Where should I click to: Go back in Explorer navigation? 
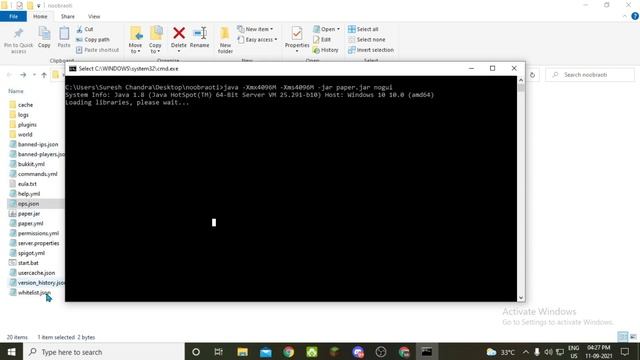9,75
